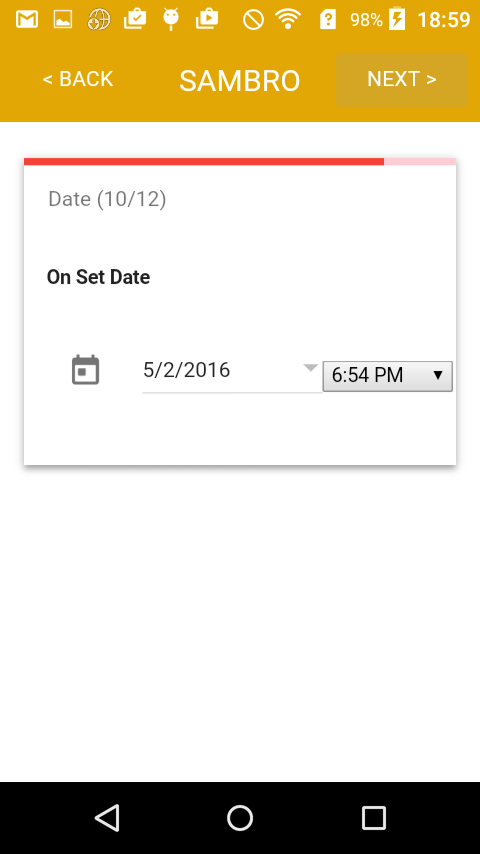Tap the battery charging icon
This screenshot has width=480, height=854.
tap(397, 19)
